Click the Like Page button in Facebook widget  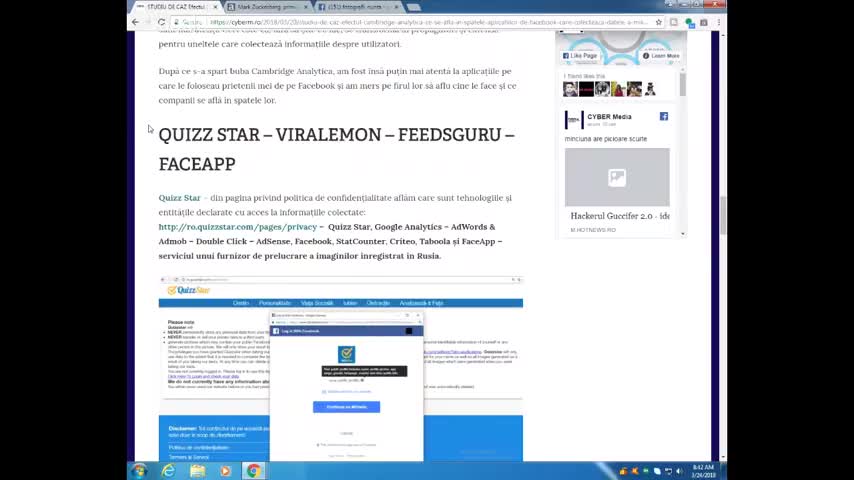[580, 56]
